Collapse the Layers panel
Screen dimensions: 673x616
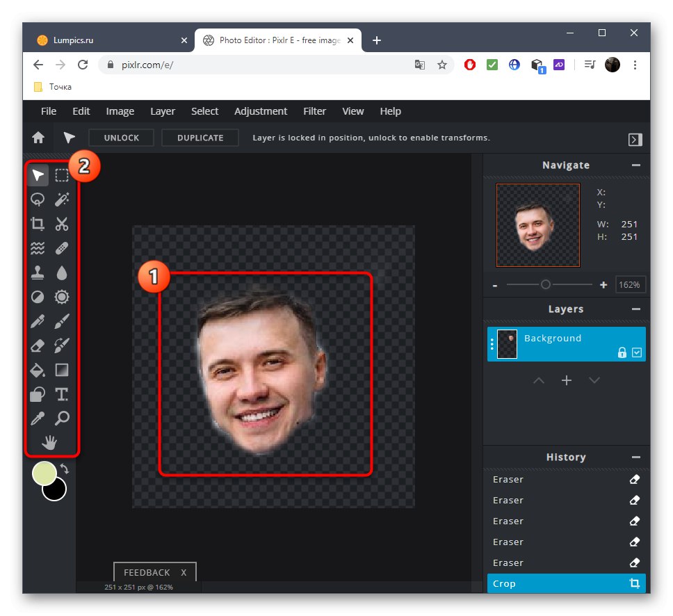[x=636, y=309]
